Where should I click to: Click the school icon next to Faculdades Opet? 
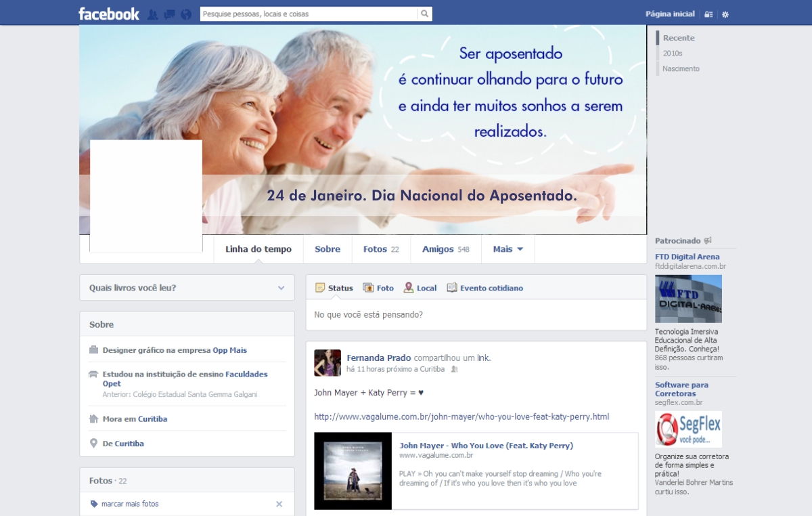(x=94, y=374)
